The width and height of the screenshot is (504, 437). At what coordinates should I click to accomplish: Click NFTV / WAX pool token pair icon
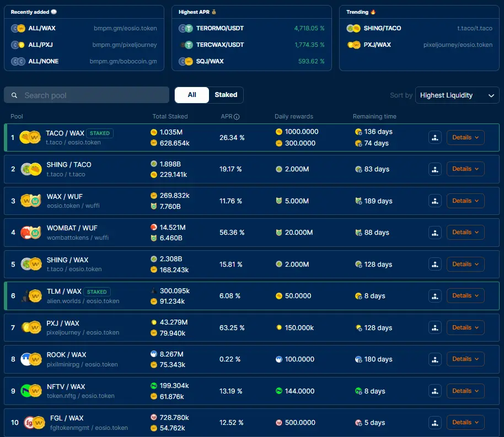(x=31, y=391)
